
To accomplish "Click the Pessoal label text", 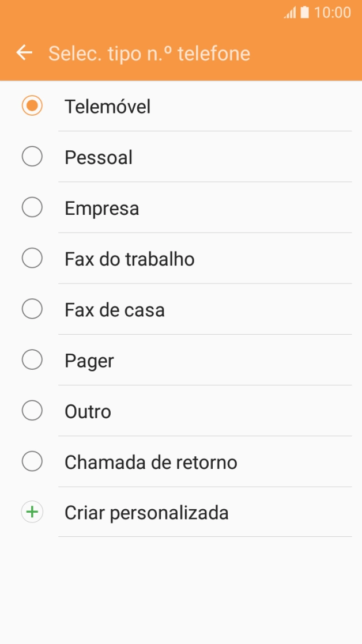I will (x=97, y=157).
